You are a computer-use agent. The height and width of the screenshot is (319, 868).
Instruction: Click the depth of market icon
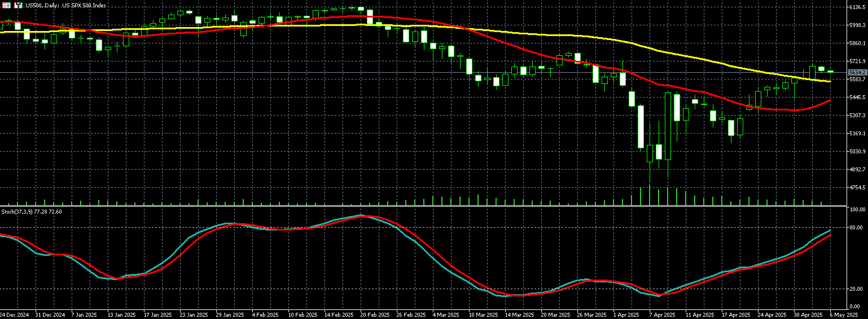(18, 5)
